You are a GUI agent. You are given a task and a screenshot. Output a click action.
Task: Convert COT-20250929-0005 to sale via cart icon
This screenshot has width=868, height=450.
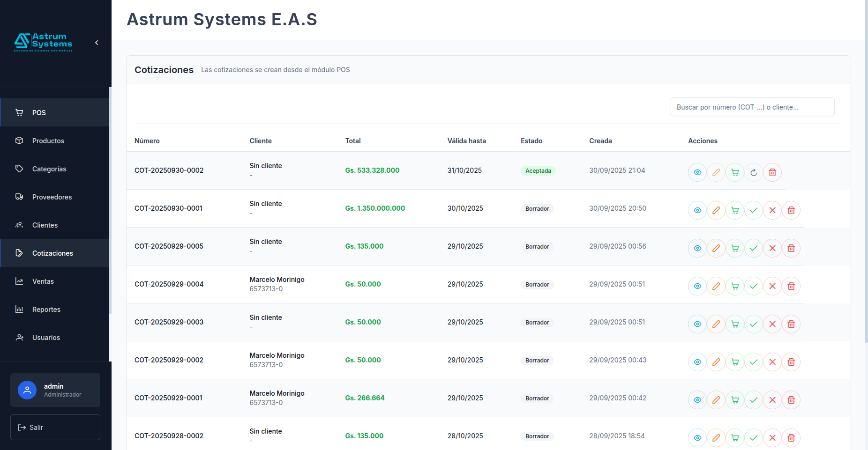click(x=734, y=248)
